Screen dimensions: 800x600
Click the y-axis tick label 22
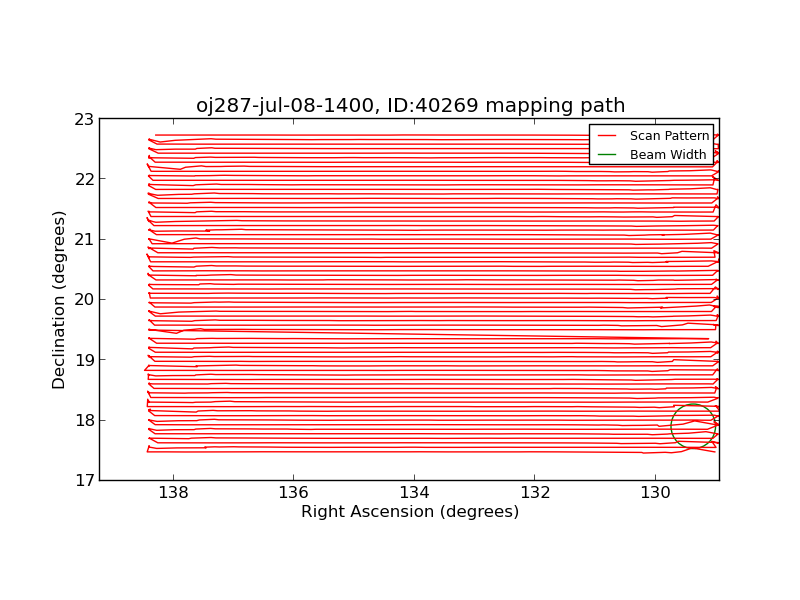point(85,180)
